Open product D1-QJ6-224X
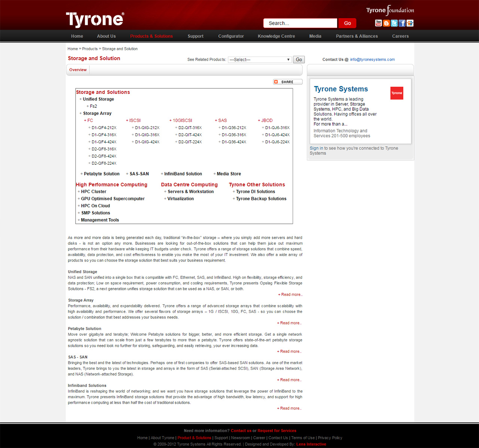 point(277,142)
